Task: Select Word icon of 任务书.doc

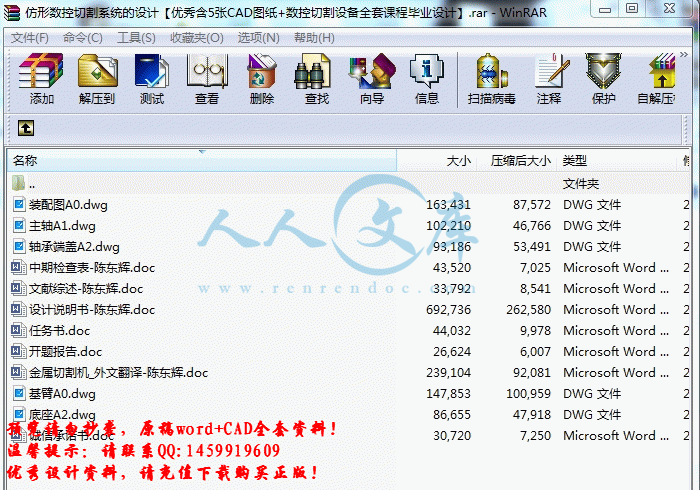Action: [18, 331]
